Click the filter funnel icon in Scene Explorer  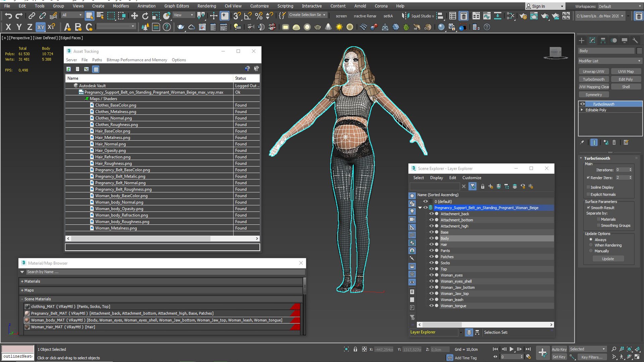tap(473, 186)
